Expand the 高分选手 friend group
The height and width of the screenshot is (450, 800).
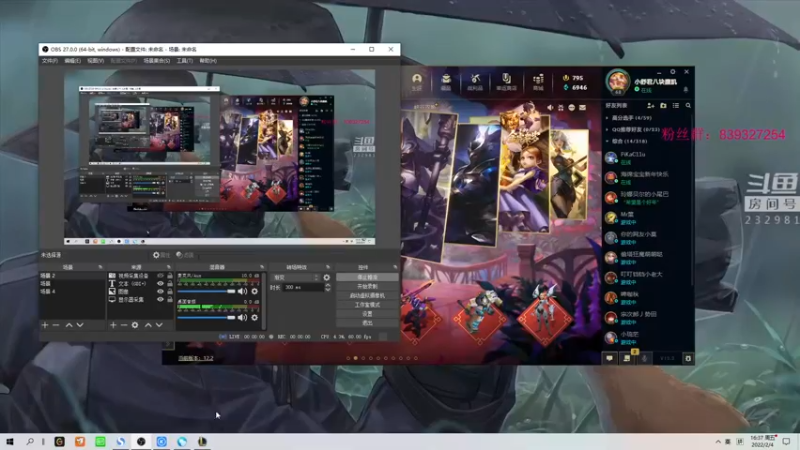click(x=607, y=118)
